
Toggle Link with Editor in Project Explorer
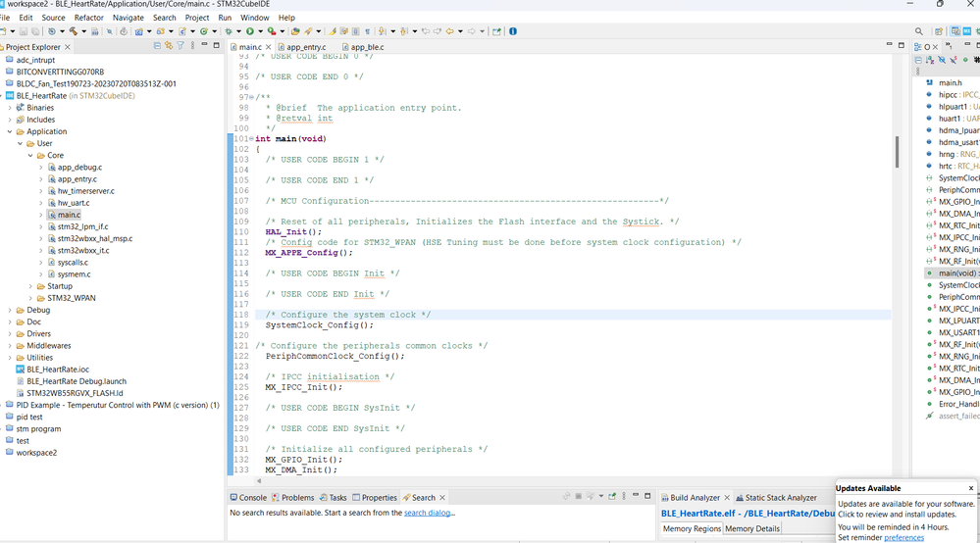[169, 45]
